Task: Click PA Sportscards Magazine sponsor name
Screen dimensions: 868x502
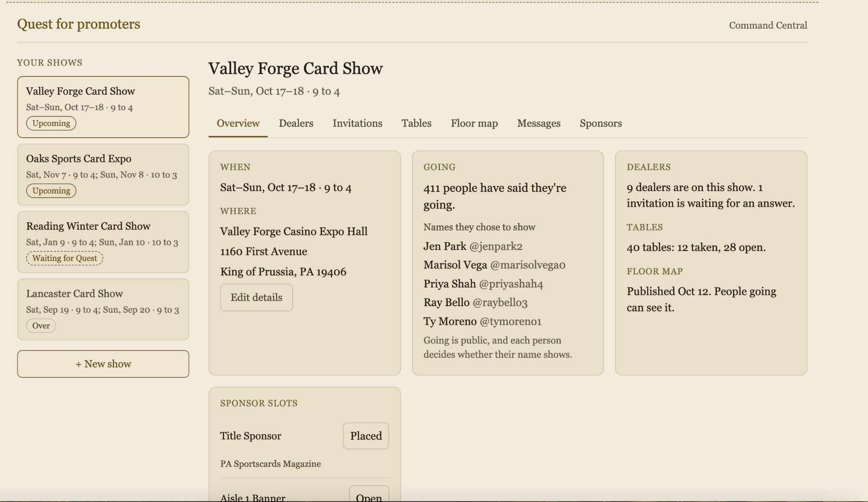Action: pyautogui.click(x=270, y=464)
